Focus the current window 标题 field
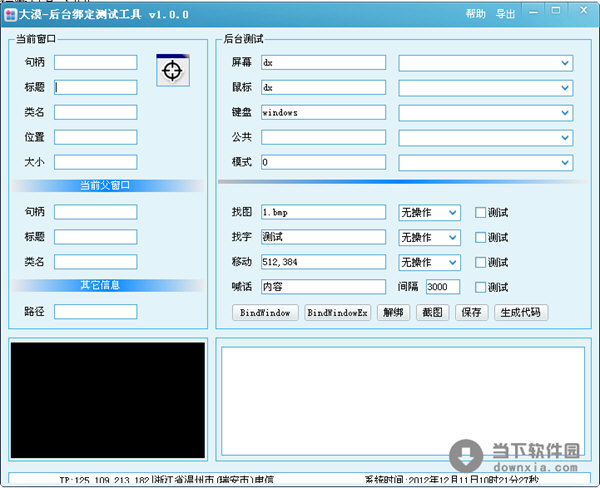600x488 pixels. click(96, 87)
